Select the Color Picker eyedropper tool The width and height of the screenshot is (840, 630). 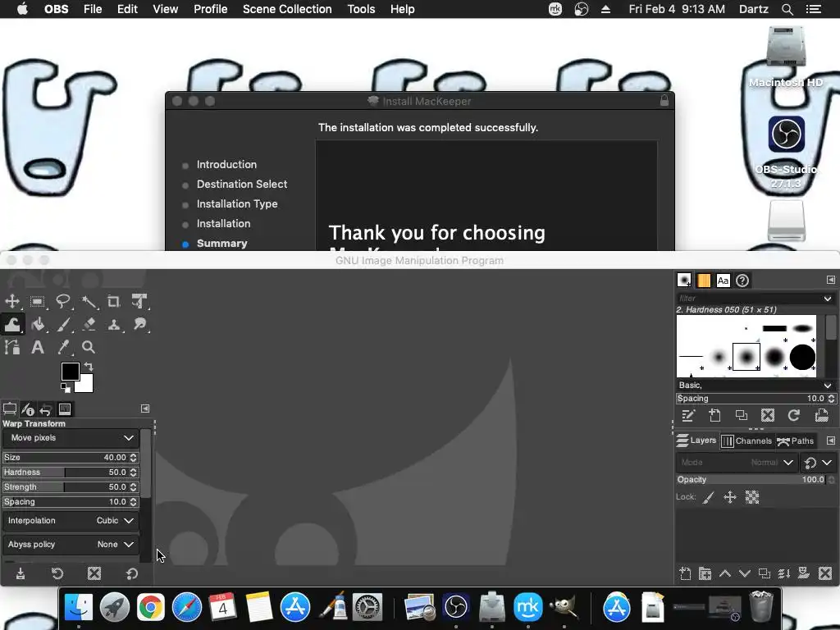pos(63,347)
